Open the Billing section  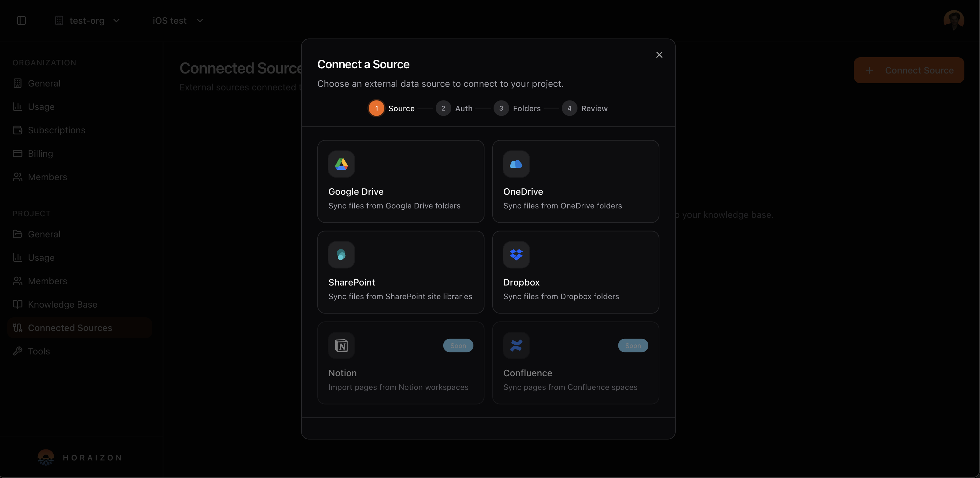(40, 153)
